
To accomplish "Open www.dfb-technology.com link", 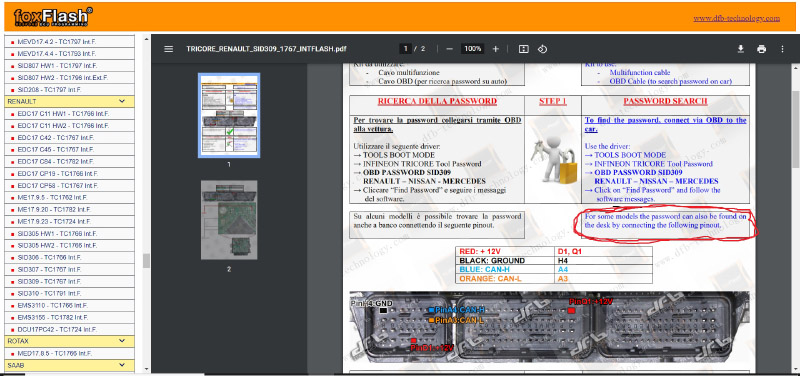I will pos(736,18).
